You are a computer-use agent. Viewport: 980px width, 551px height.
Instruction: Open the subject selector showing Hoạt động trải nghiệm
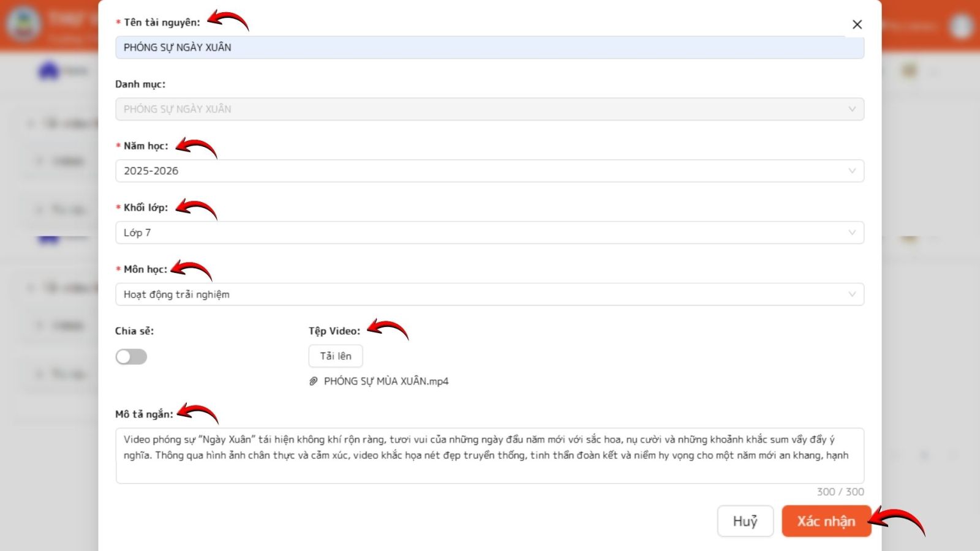[478, 294]
